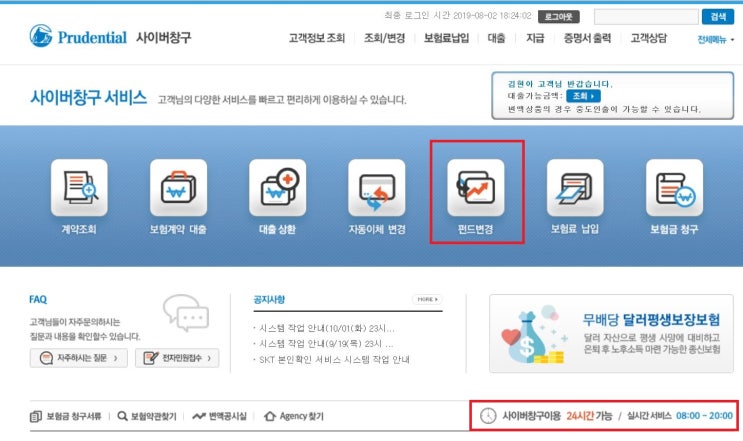This screenshot has width=743, height=441.
Task: Expand the 전체메뉴 dropdown
Action: point(716,40)
